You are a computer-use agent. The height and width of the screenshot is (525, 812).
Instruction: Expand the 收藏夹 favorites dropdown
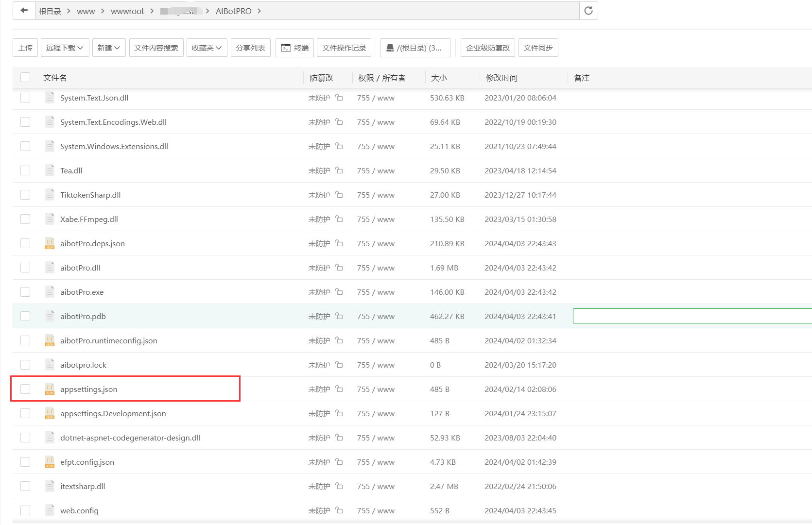207,48
